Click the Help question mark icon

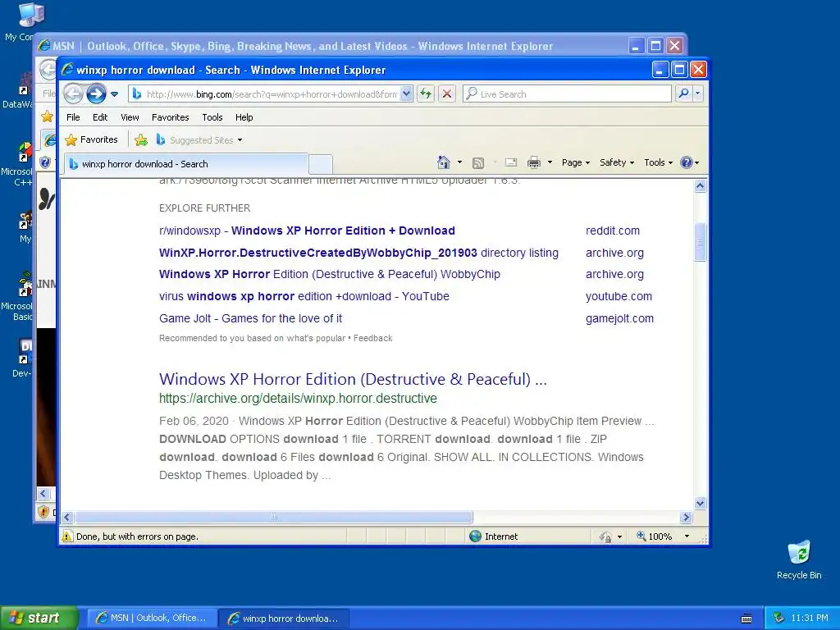687,162
